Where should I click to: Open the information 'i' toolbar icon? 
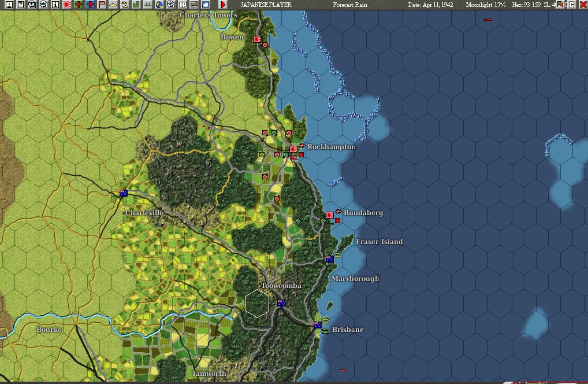tap(55, 5)
